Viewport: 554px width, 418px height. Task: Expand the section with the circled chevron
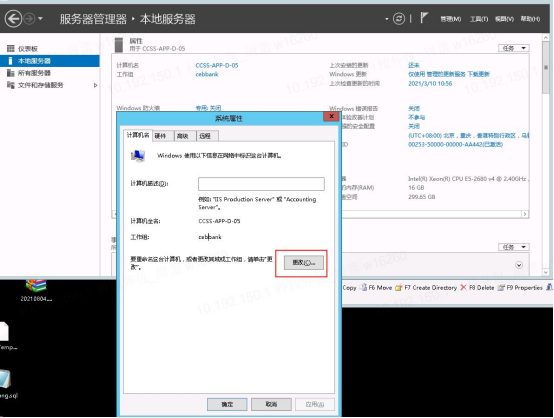(x=519, y=265)
